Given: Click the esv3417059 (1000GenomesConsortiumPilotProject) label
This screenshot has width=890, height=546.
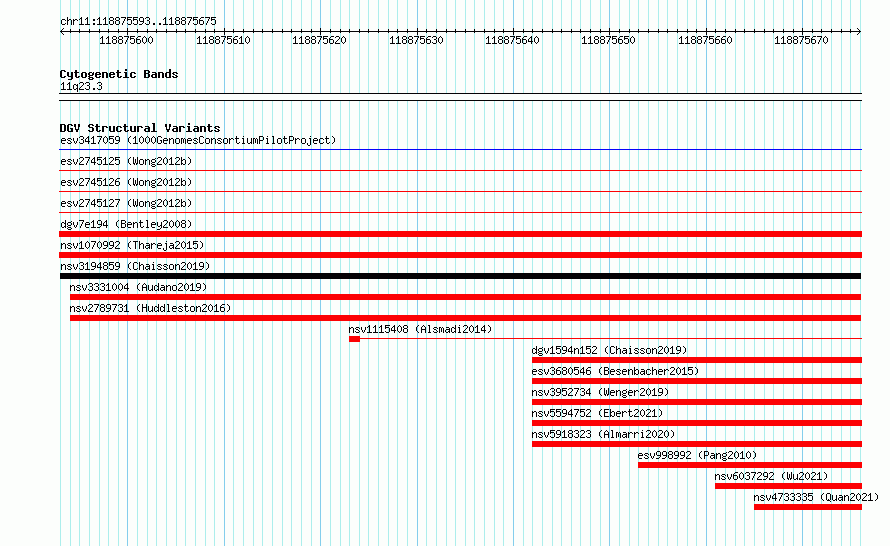Looking at the screenshot, I should [198, 140].
